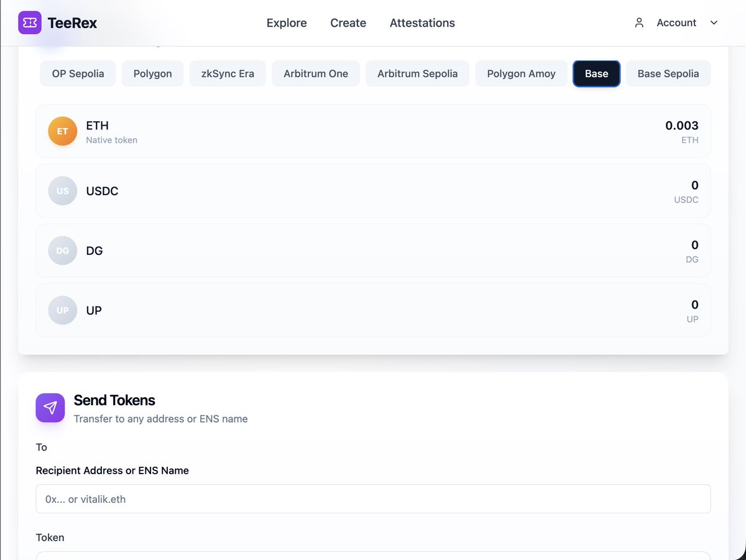Click the 'Native token' label
Screen dimensions: 746x560
(x=112, y=140)
